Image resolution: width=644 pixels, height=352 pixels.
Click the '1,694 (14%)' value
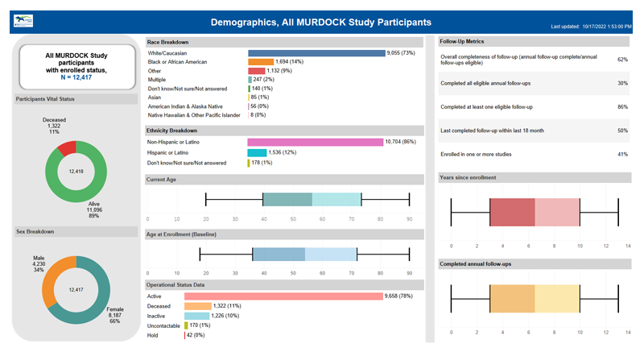pos(290,61)
